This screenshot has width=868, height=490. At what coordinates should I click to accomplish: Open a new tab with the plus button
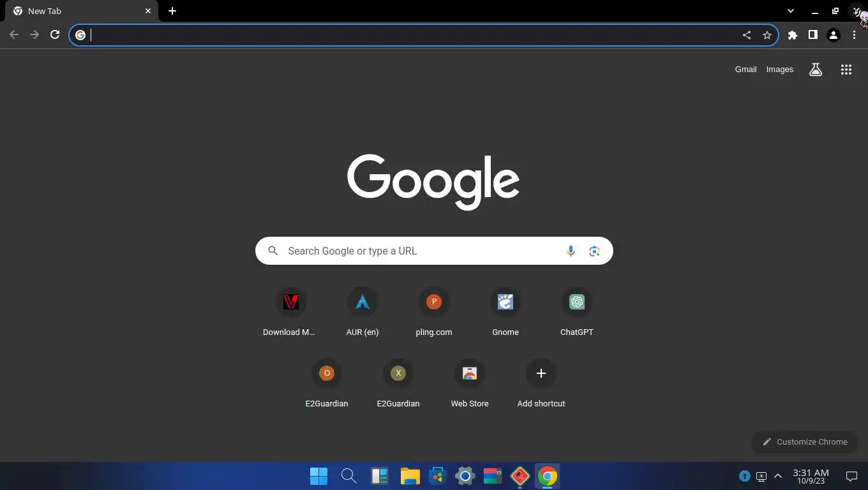(x=172, y=11)
